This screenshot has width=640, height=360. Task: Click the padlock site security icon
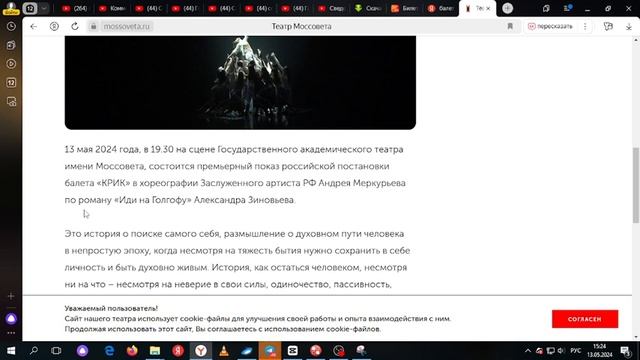(x=93, y=27)
